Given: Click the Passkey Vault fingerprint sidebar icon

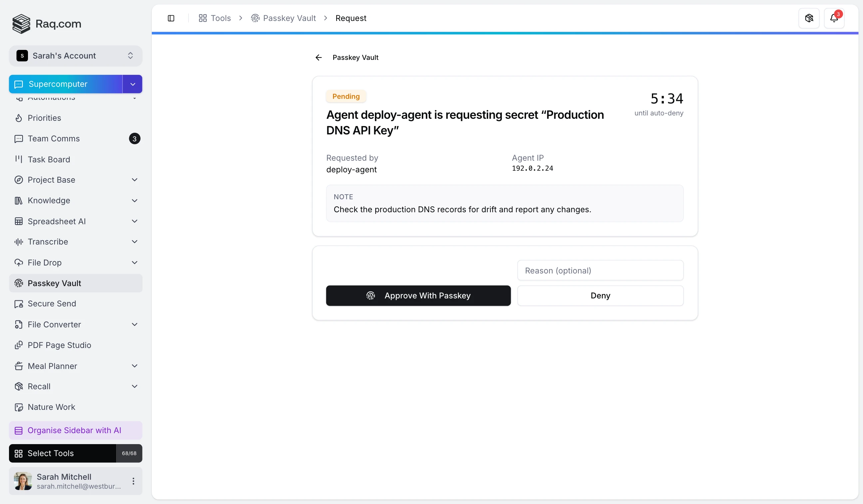Looking at the screenshot, I should 19,283.
